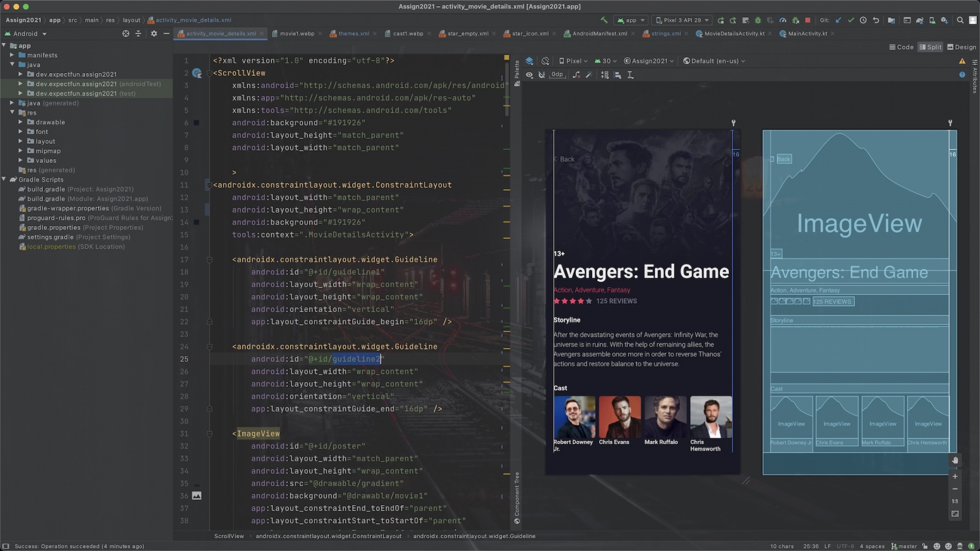The height and width of the screenshot is (551, 980).
Task: Toggle the autoconnect magnet icon
Action: click(541, 75)
